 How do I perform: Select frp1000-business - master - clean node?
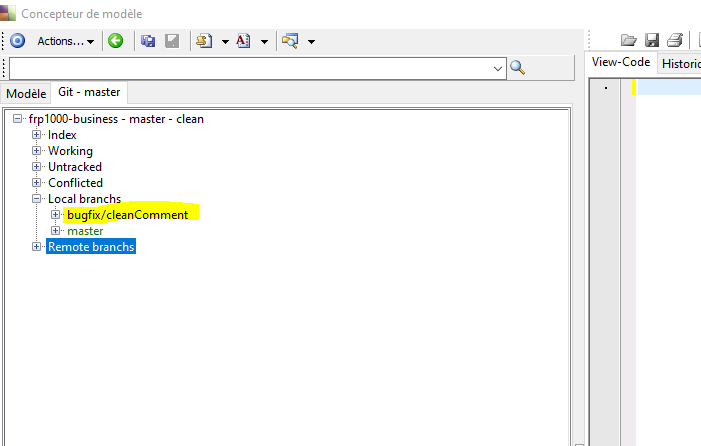click(x=116, y=119)
